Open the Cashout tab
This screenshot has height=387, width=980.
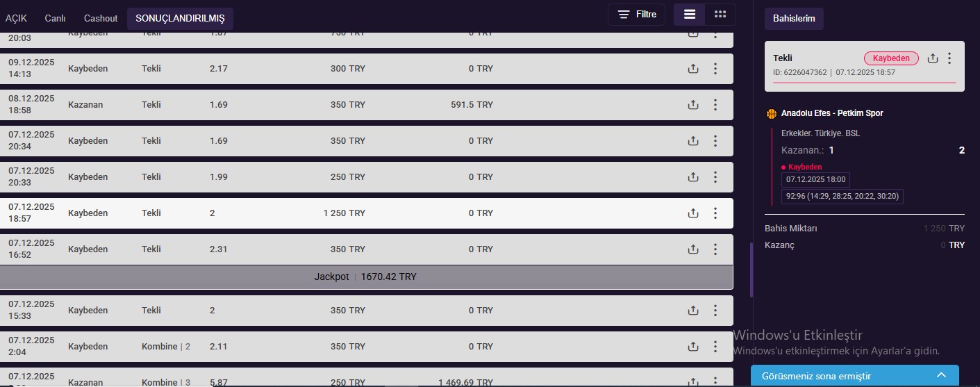pyautogui.click(x=101, y=18)
